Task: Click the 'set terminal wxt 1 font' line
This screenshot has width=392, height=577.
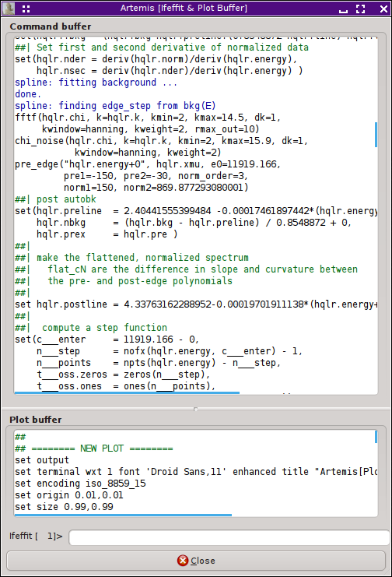Action: (x=196, y=472)
